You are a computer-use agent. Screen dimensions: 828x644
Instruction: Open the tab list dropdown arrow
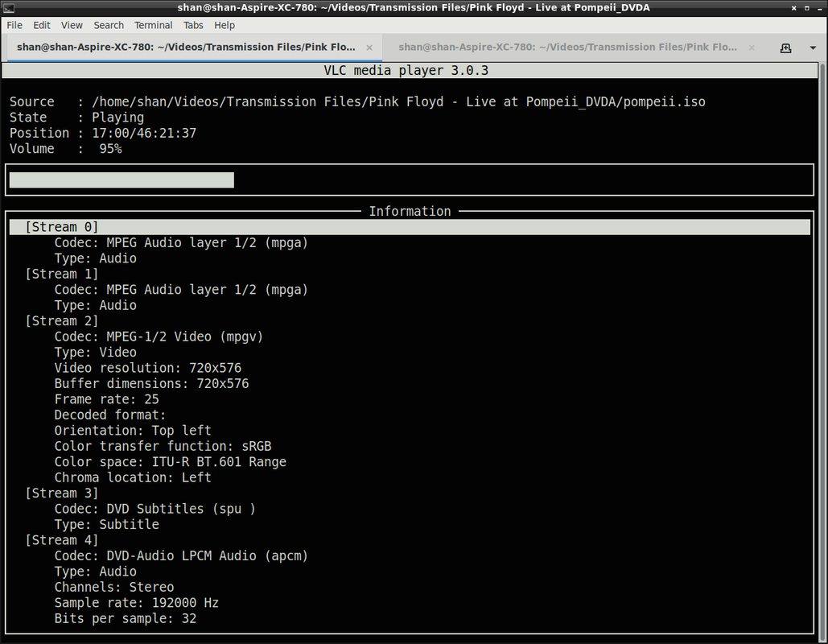coord(814,48)
